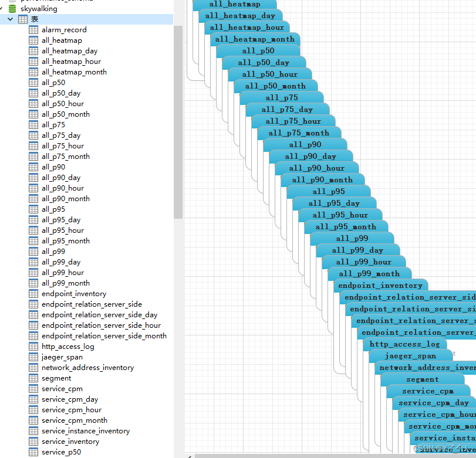
Task: Click table icon beside service_cpm_day
Action: pyautogui.click(x=33, y=399)
